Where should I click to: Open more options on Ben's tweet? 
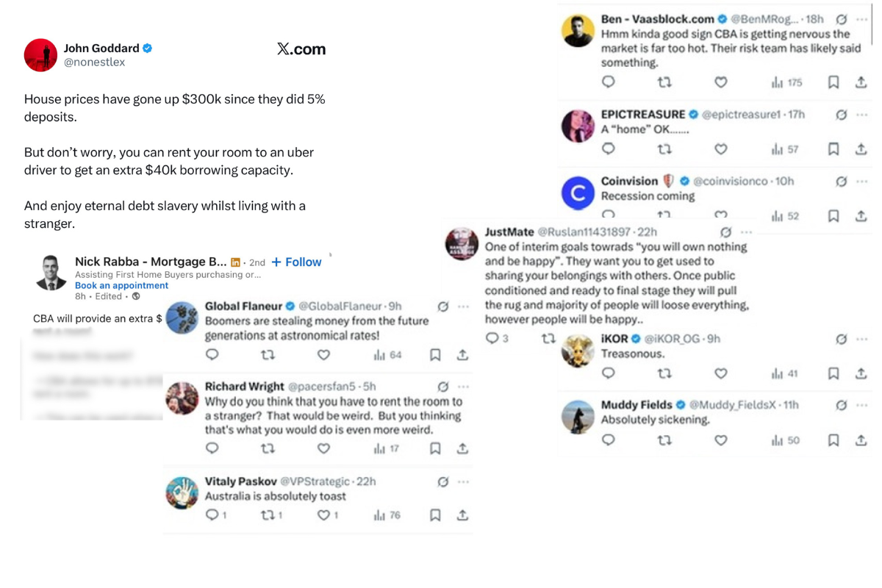[x=861, y=20]
